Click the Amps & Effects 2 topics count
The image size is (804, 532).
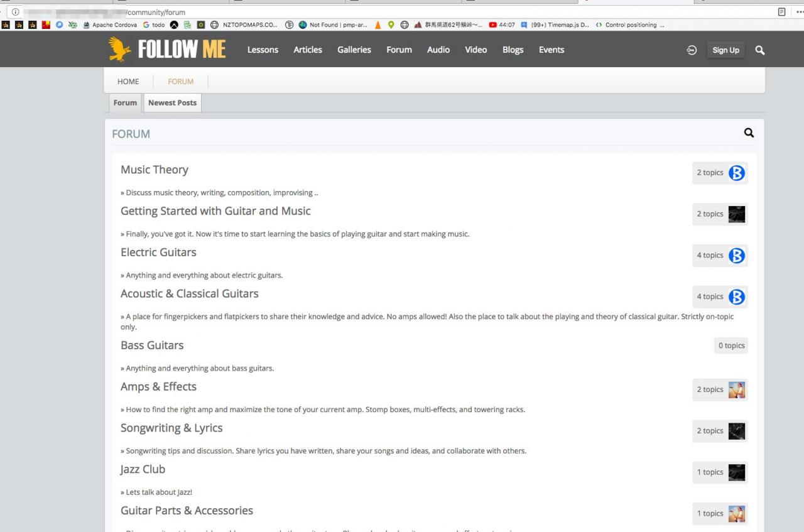pyautogui.click(x=710, y=390)
